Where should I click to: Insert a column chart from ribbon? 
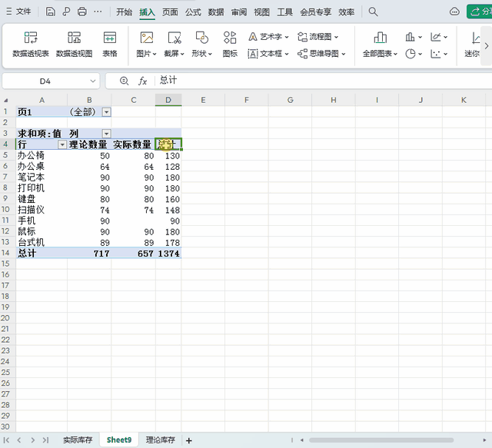(x=413, y=37)
